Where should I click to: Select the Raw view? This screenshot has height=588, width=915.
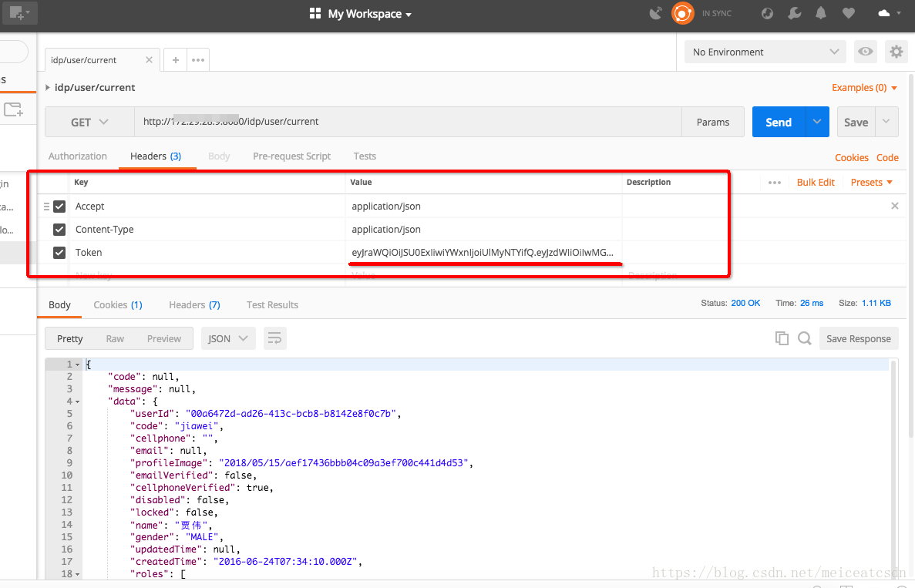pyautogui.click(x=115, y=339)
